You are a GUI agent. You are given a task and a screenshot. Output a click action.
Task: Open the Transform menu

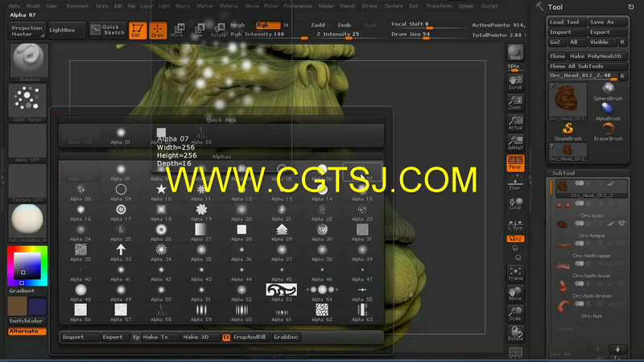point(439,6)
